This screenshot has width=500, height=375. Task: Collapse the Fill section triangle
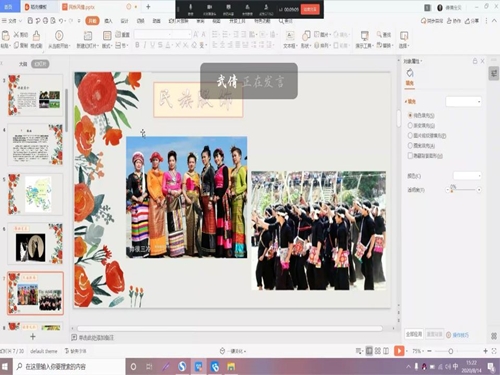406,101
